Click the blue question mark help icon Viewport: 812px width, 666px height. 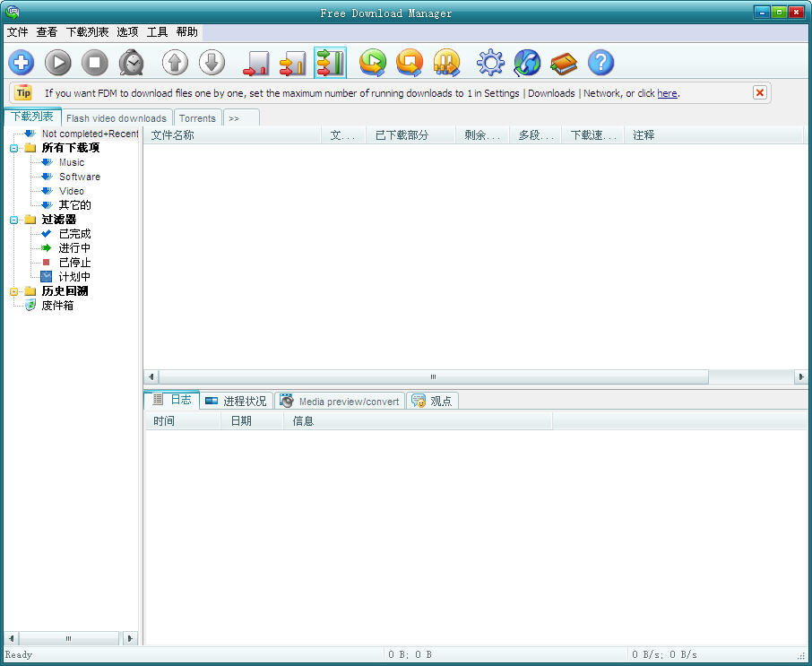point(600,63)
